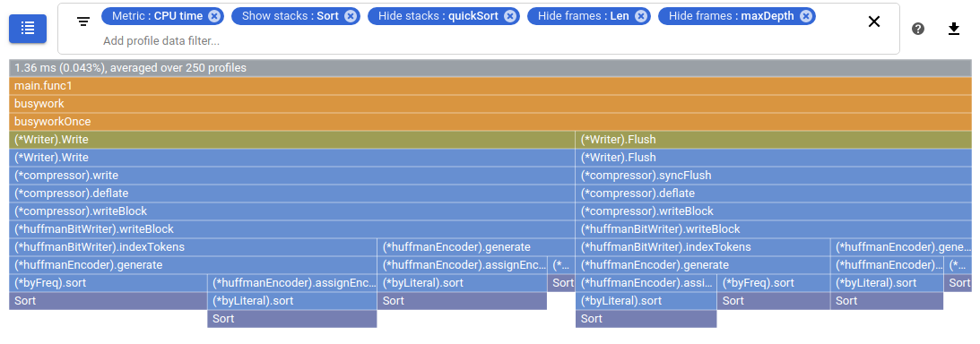Viewport: 980px width, 344px height.
Task: Remove the Hide frames maxDepth chip
Action: [806, 16]
